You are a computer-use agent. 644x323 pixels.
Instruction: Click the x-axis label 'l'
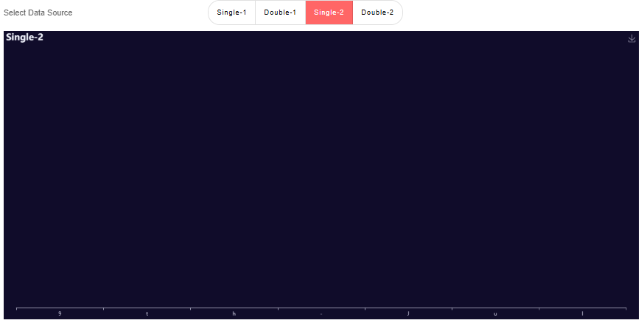coord(582,313)
